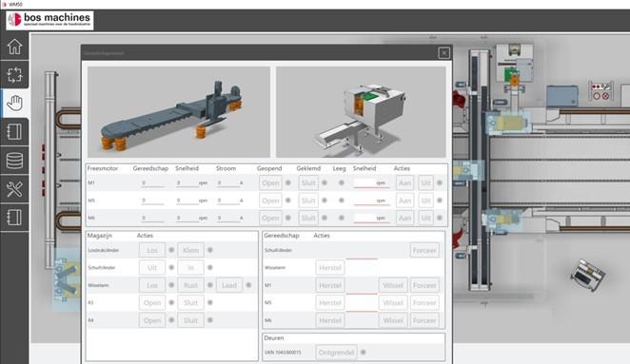The image size is (630, 364).
Task: Click Los in the Magazijn Wisselarm row
Action: point(152,285)
